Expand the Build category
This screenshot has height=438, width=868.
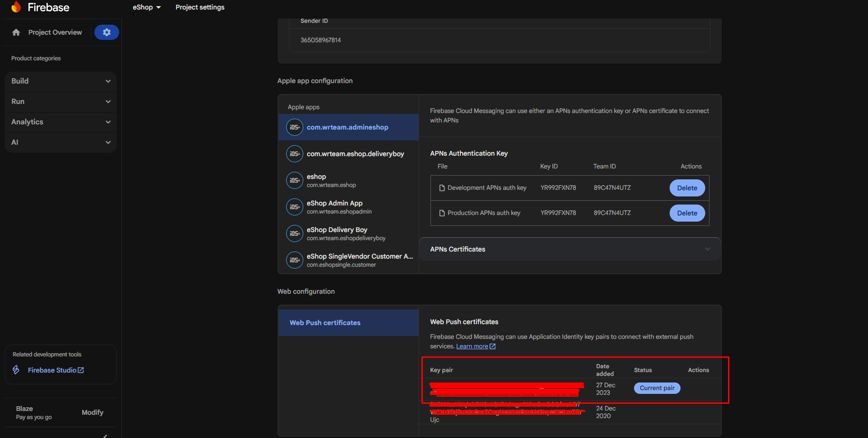pos(61,81)
